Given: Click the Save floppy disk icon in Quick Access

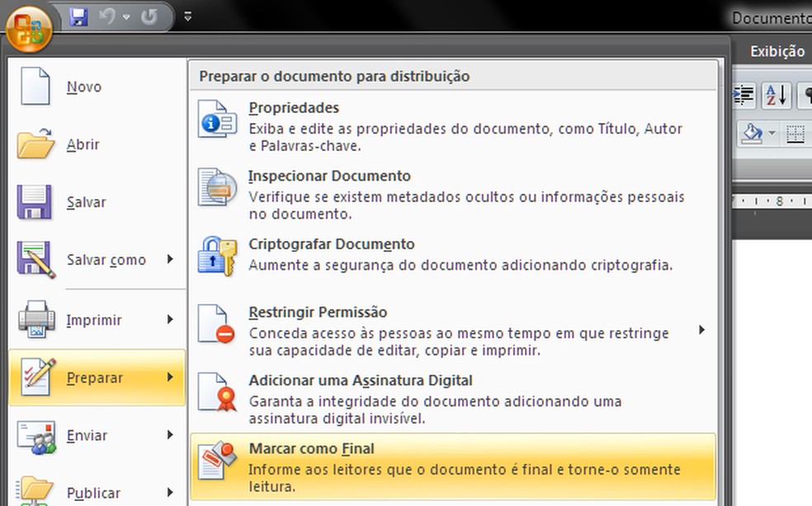Looking at the screenshot, I should pyautogui.click(x=78, y=17).
